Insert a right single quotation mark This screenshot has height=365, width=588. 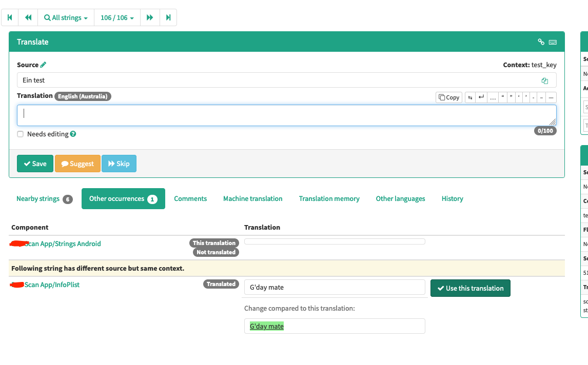pyautogui.click(x=526, y=97)
